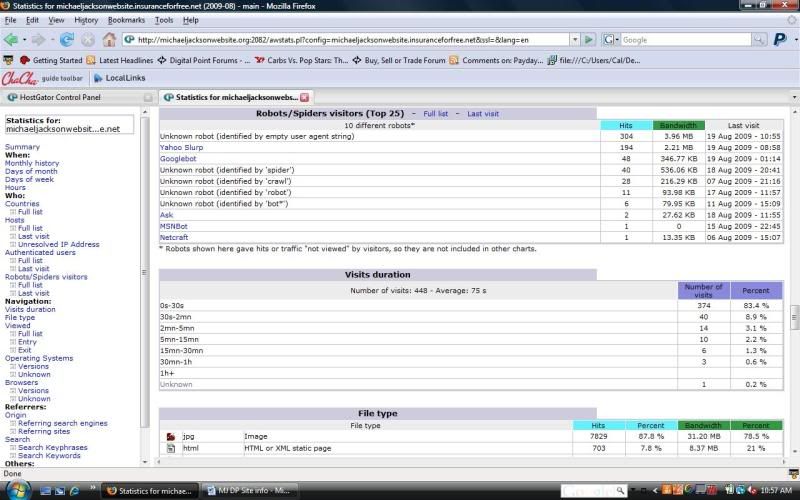Open Days of month sidebar link
Screen dimensions: 800x500
point(31,171)
